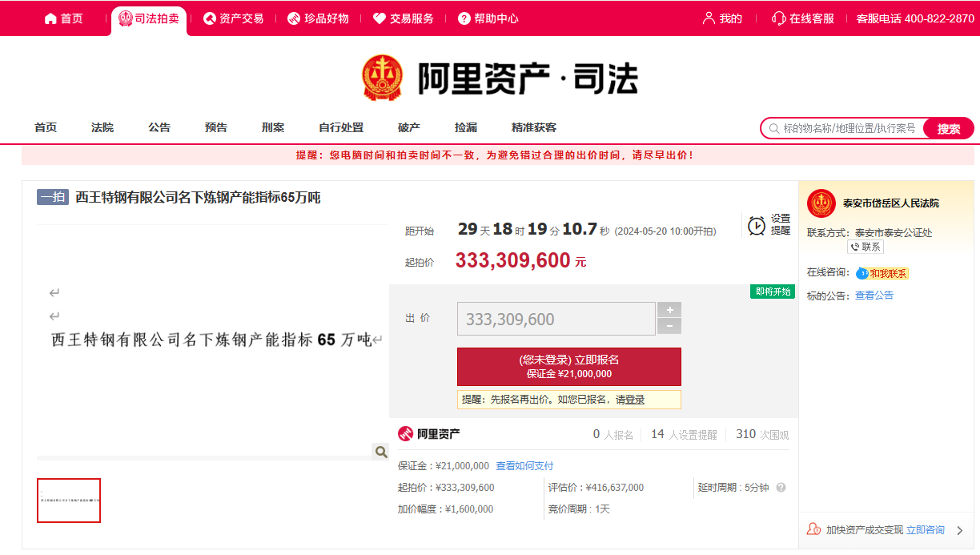Increase bid with the plus button

point(669,310)
